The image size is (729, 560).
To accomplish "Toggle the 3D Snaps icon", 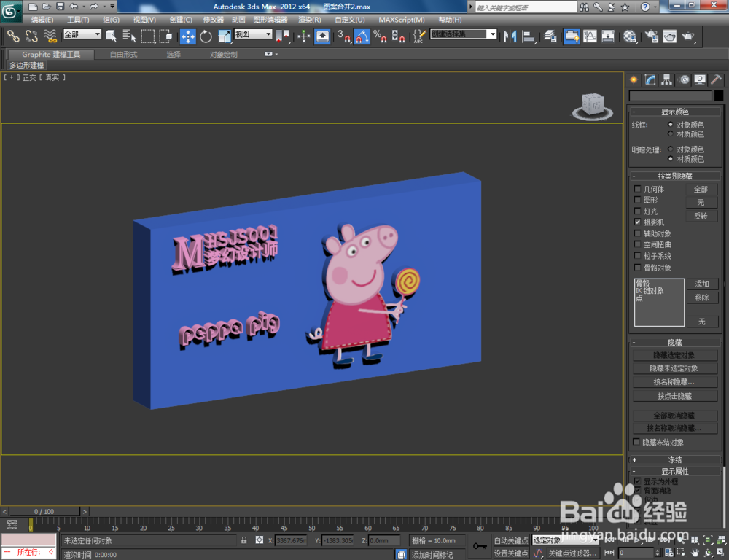I will pos(344,36).
